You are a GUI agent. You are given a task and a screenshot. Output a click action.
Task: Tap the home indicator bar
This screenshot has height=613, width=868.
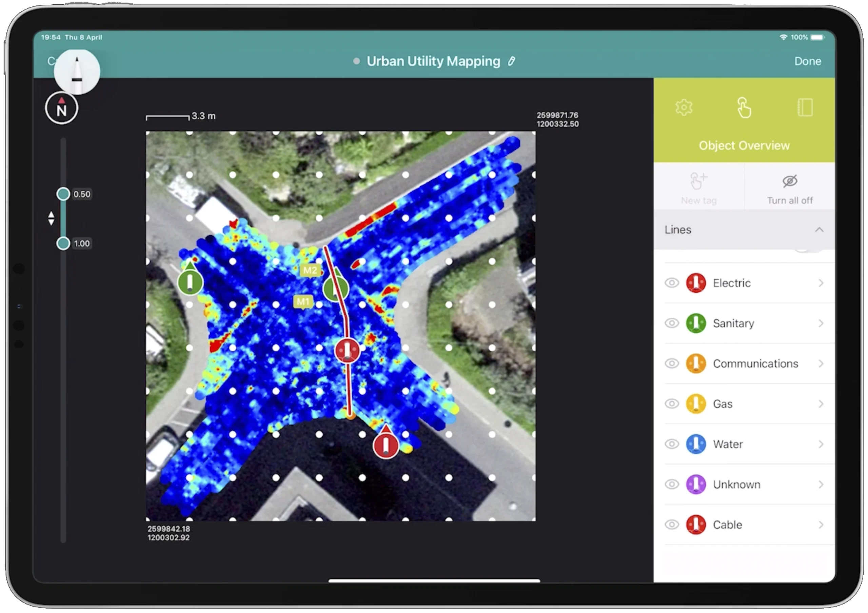[434, 580]
